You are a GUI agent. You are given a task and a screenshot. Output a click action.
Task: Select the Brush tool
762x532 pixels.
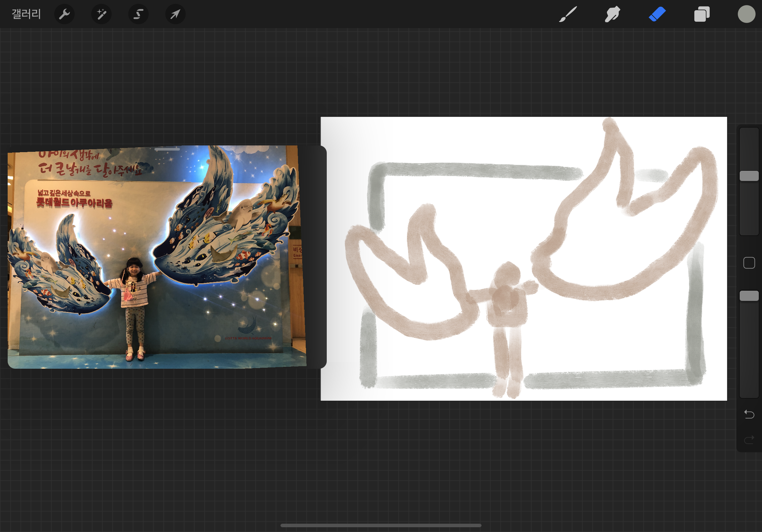click(x=568, y=14)
